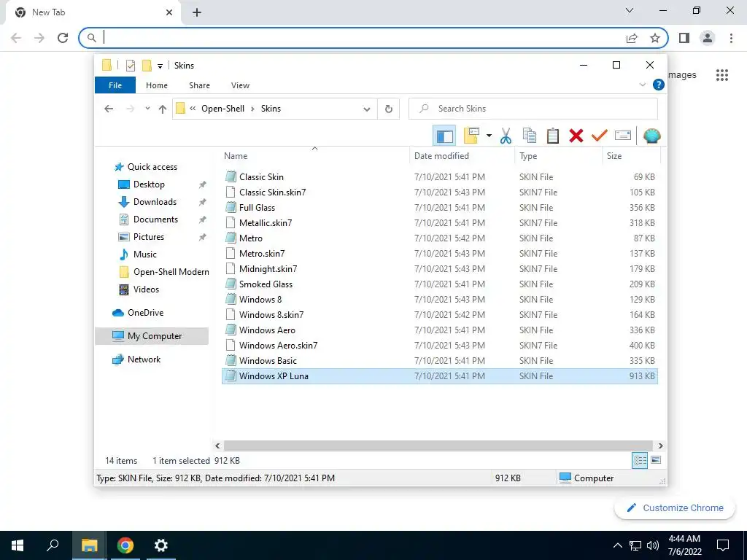Click the horizontal scrollbar left arrow
The width and height of the screenshot is (747, 560).
217,446
